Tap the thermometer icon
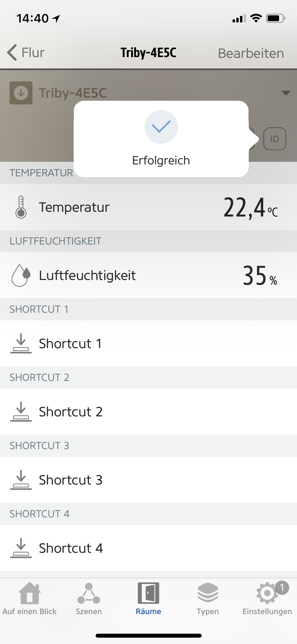The width and height of the screenshot is (297, 644). tap(21, 207)
